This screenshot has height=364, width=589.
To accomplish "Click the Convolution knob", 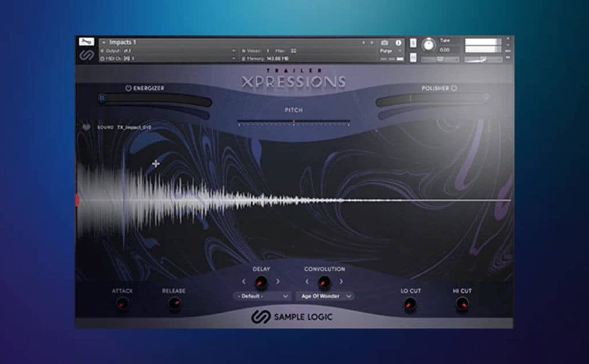I will click(324, 282).
